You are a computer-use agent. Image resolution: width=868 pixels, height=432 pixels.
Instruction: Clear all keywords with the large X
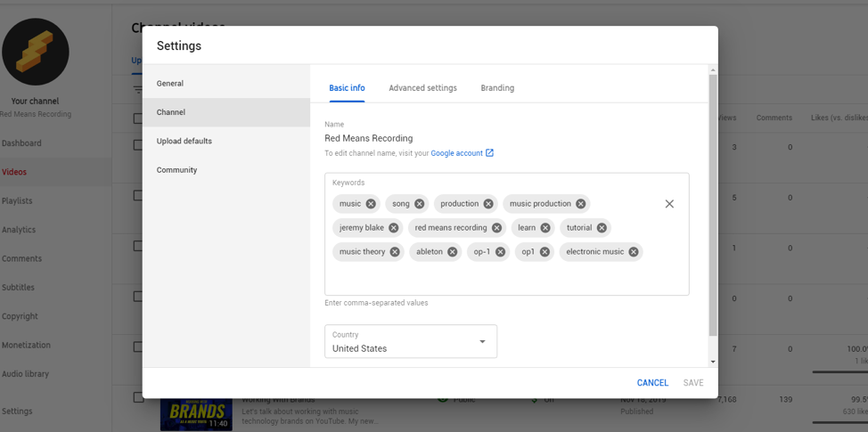point(669,204)
